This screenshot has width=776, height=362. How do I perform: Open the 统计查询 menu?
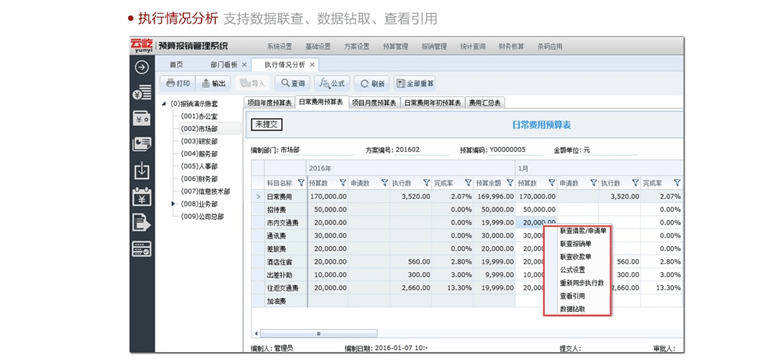pyautogui.click(x=473, y=47)
